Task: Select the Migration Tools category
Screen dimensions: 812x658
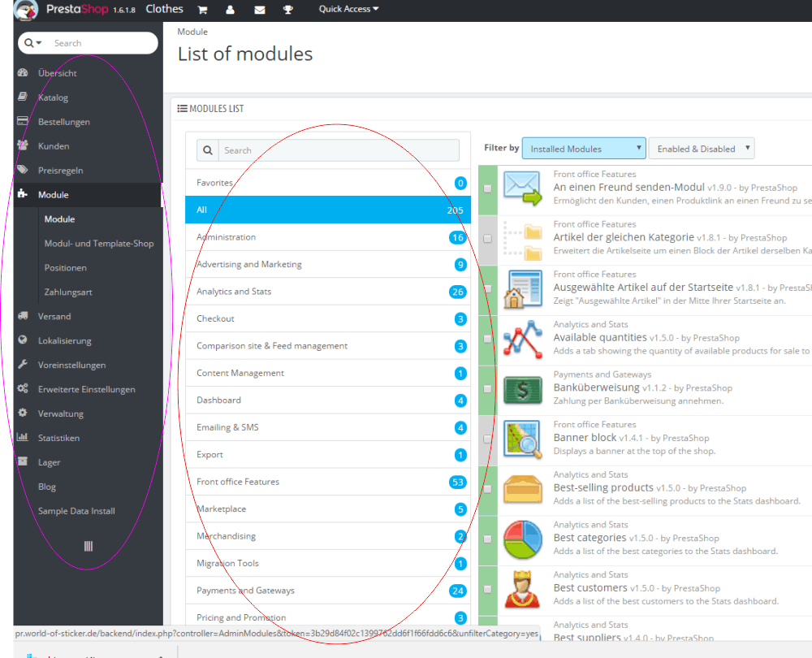Action: point(328,563)
